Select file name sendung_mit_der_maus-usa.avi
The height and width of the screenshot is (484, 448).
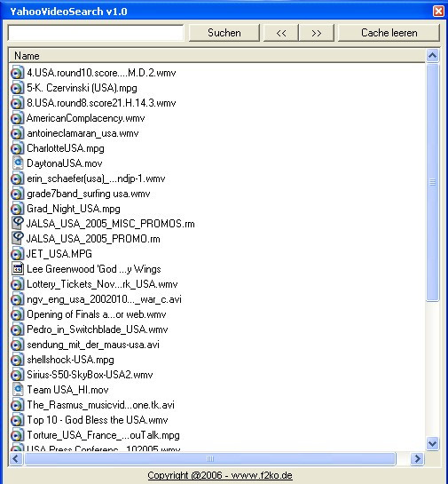(x=93, y=345)
